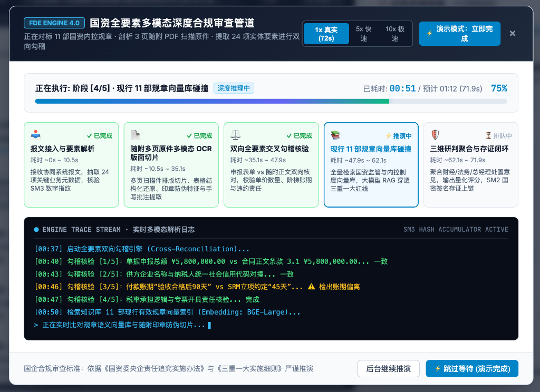Select the 1x 真实 (72s) speed option
540x392 pixels.
click(326, 34)
